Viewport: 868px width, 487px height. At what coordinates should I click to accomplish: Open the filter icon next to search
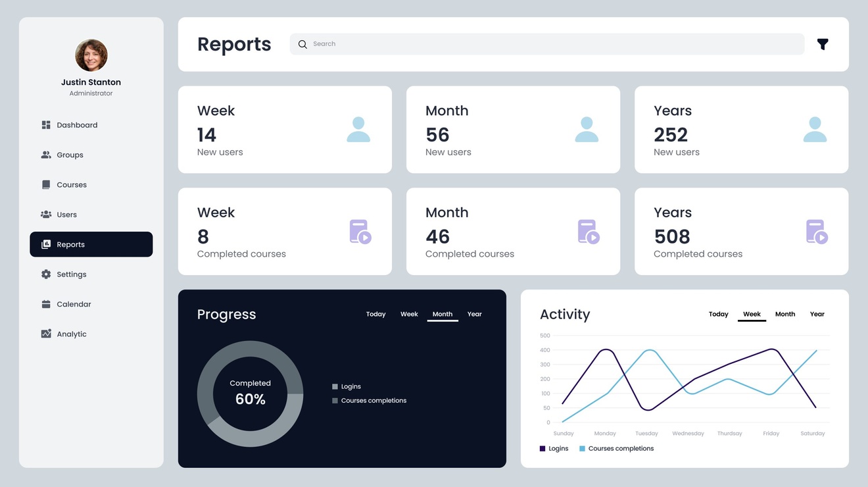click(822, 43)
